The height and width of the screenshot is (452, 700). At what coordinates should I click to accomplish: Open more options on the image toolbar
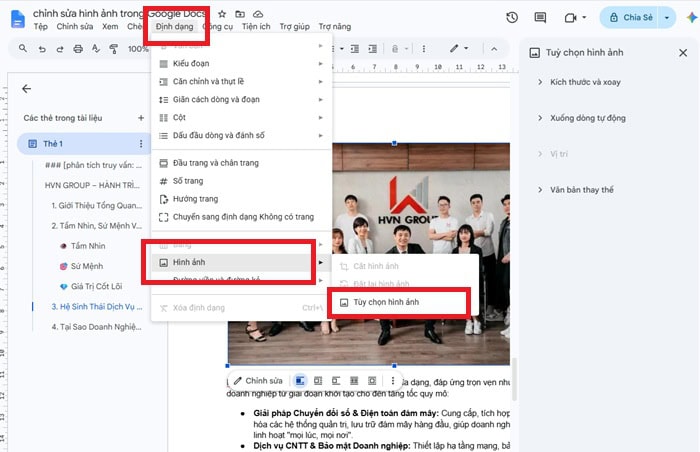393,381
